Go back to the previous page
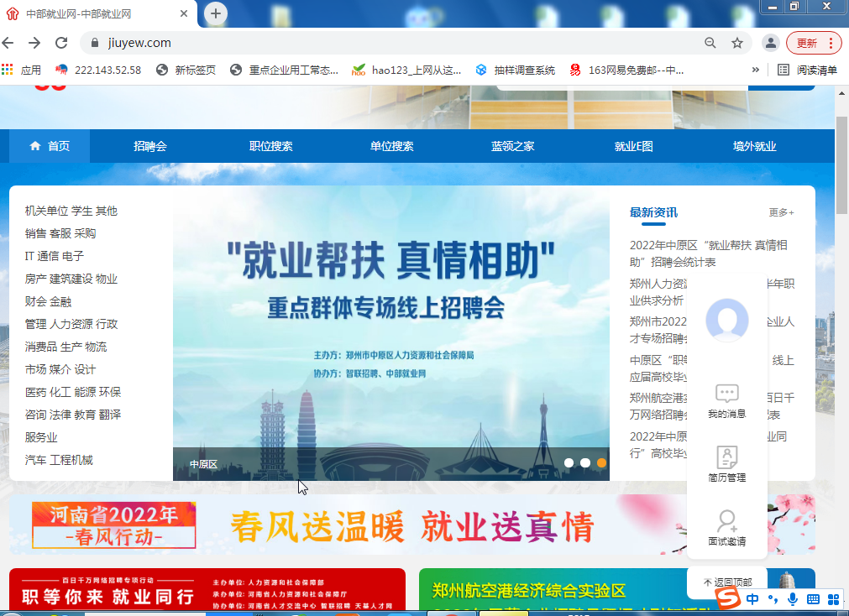Viewport: 849px width, 616px height. point(8,43)
